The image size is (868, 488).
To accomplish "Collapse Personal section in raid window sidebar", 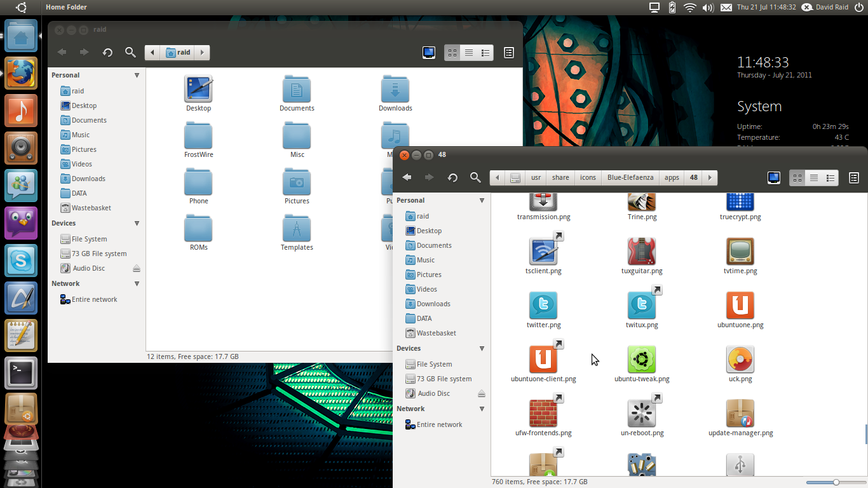I will 137,75.
